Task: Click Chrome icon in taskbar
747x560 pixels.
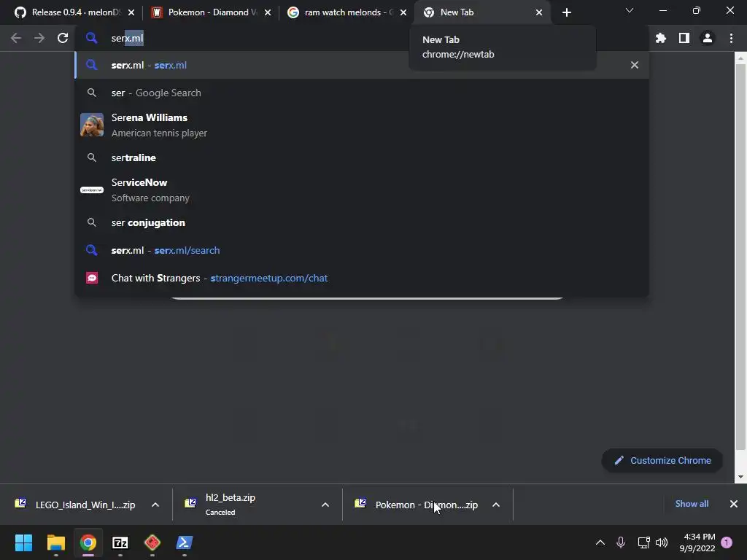Action: [88, 542]
